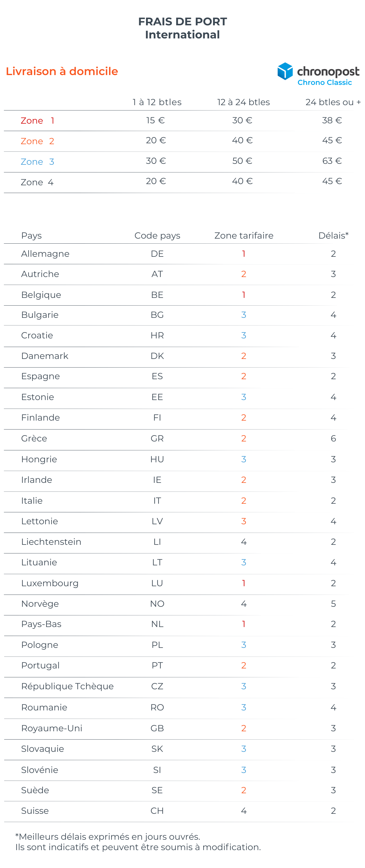
Task: Select the 1 à 12 btles column header
Action: click(157, 102)
